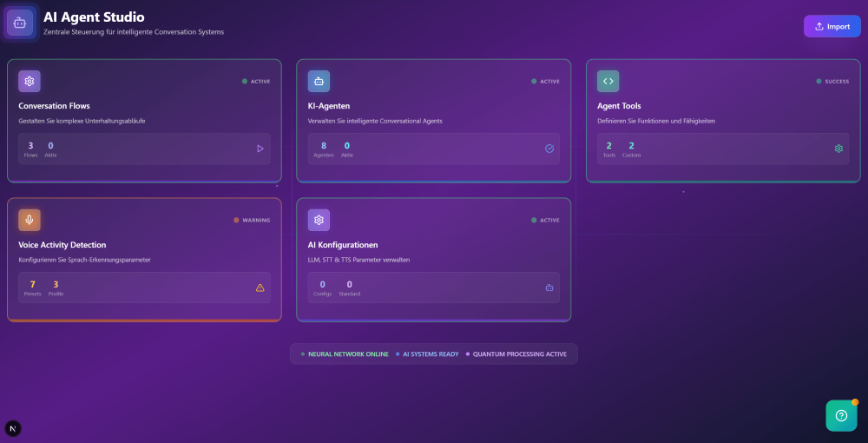
Task: Click the Voice Activity Detection microphone icon
Action: [x=30, y=221]
